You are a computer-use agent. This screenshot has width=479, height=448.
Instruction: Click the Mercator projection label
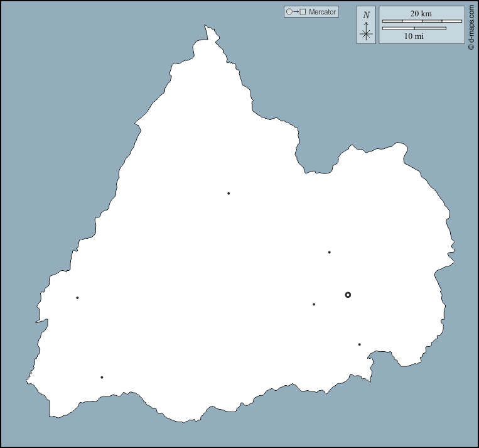click(x=323, y=12)
